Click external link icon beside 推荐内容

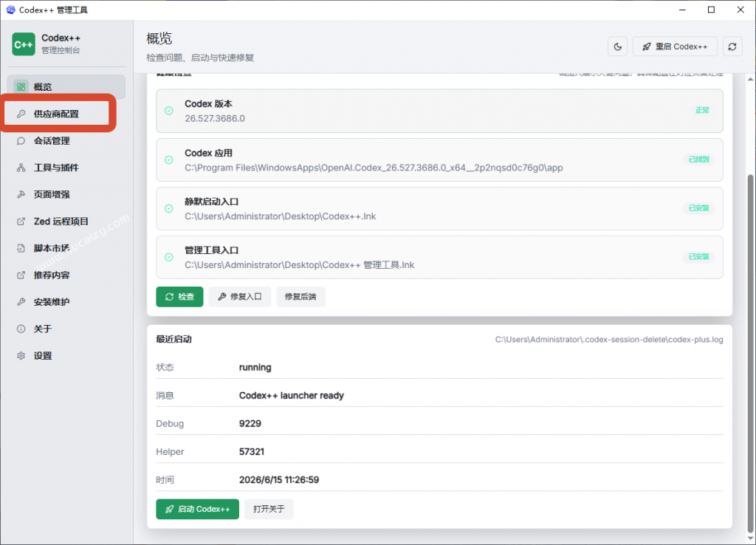[x=21, y=275]
